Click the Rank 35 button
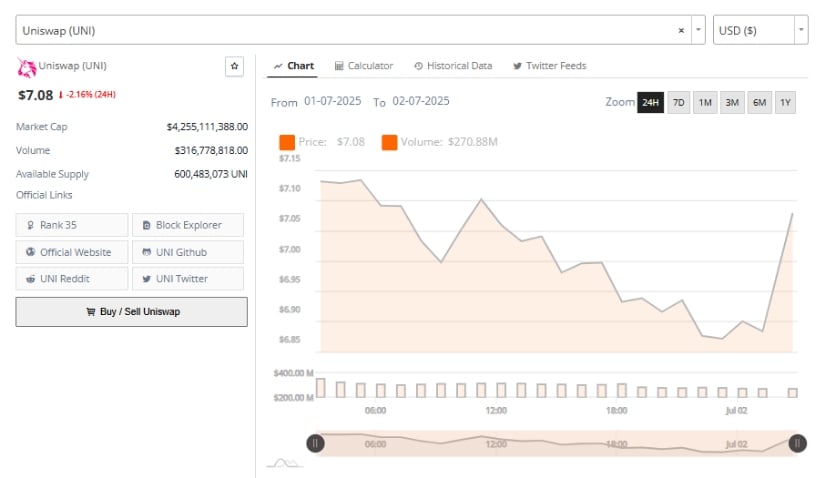 [72, 225]
